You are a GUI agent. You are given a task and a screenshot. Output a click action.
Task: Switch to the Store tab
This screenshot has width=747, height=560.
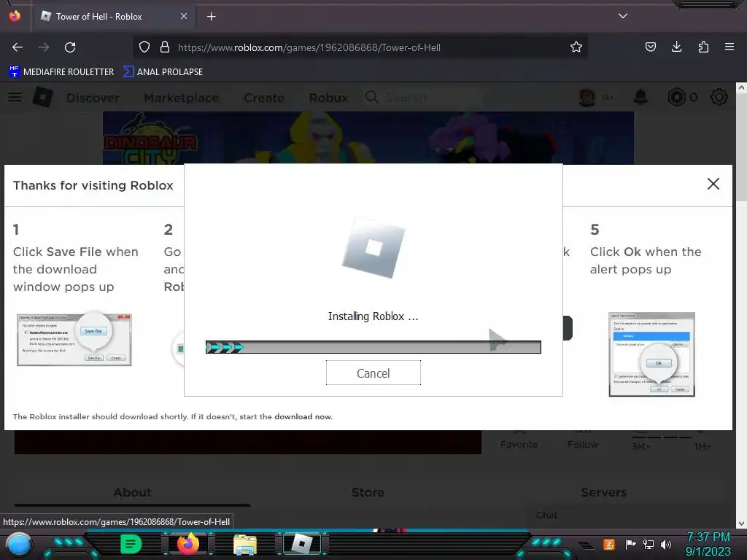coord(368,492)
